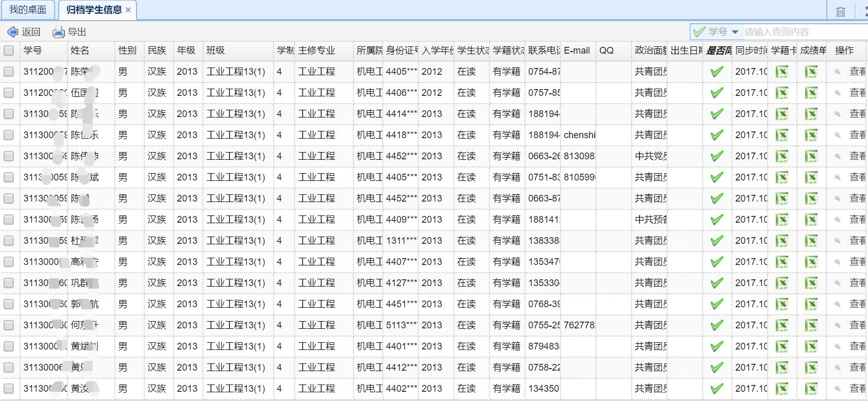Click the trash bin icon in tab bar

pyautogui.click(x=840, y=11)
